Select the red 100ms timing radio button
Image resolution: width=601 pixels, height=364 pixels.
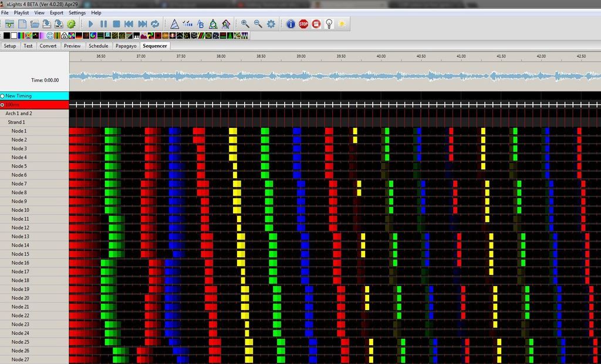click(x=2, y=105)
